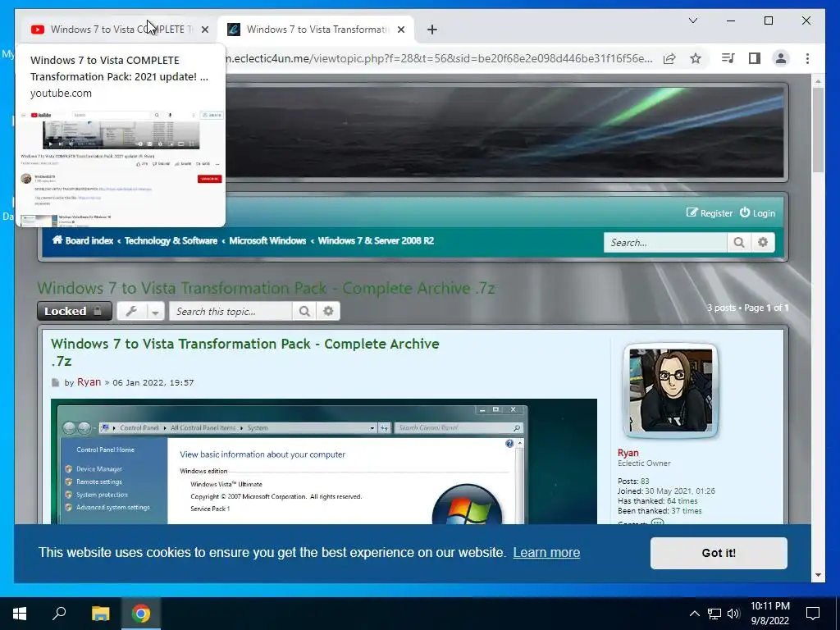Screen dimensions: 840x630
Task: Click the browser address bar URL
Action: 440,58
